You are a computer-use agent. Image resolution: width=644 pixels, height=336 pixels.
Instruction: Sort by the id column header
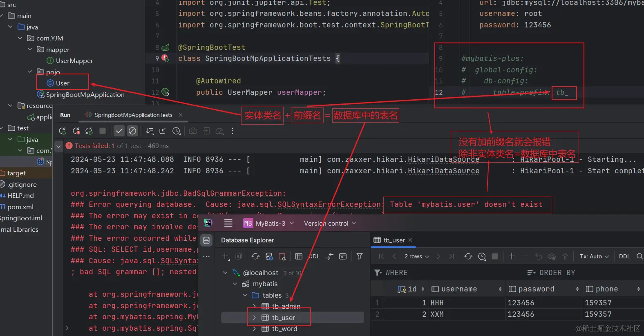click(406, 289)
